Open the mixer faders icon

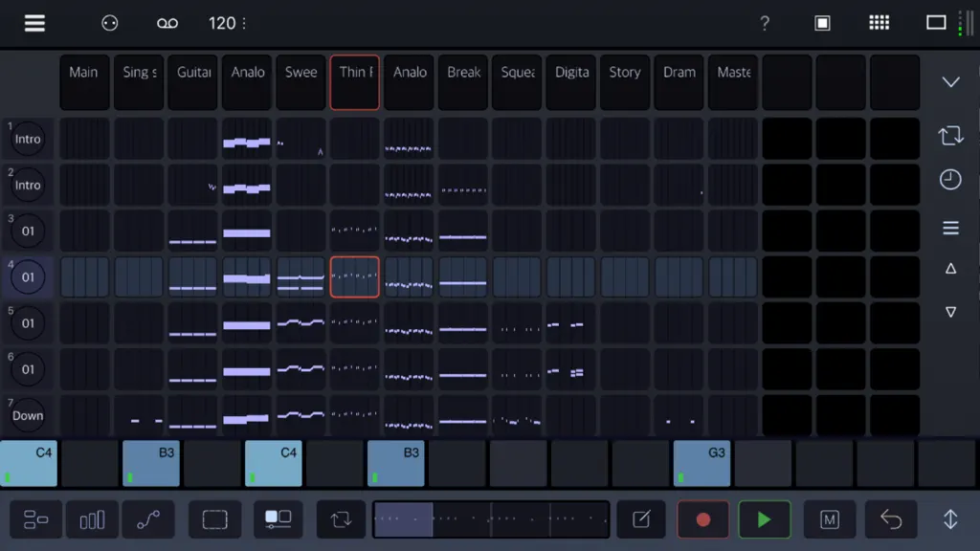click(x=92, y=519)
